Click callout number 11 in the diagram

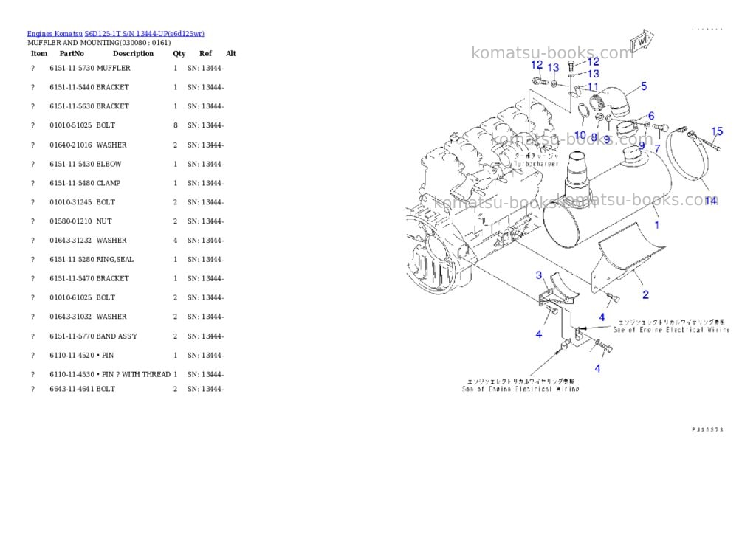tap(593, 87)
